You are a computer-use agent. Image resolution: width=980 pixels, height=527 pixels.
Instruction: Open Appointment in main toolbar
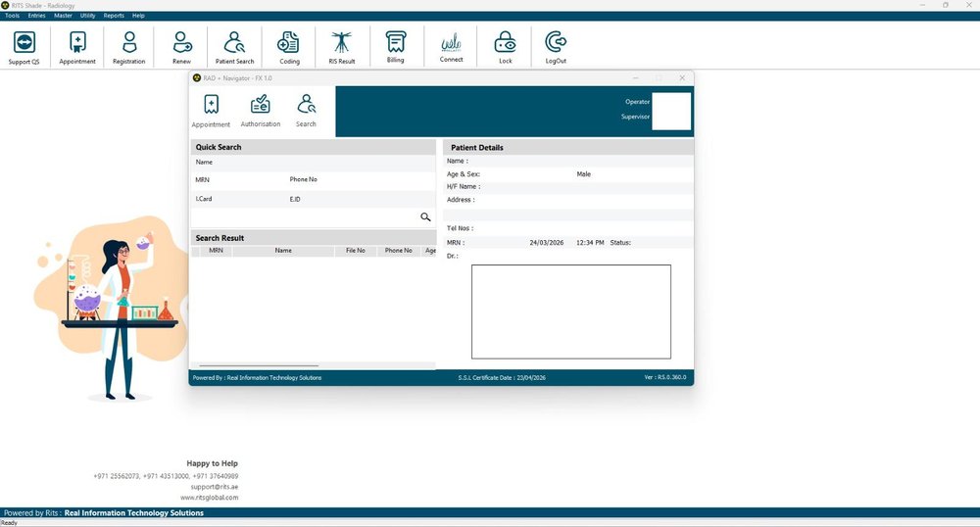(x=77, y=47)
